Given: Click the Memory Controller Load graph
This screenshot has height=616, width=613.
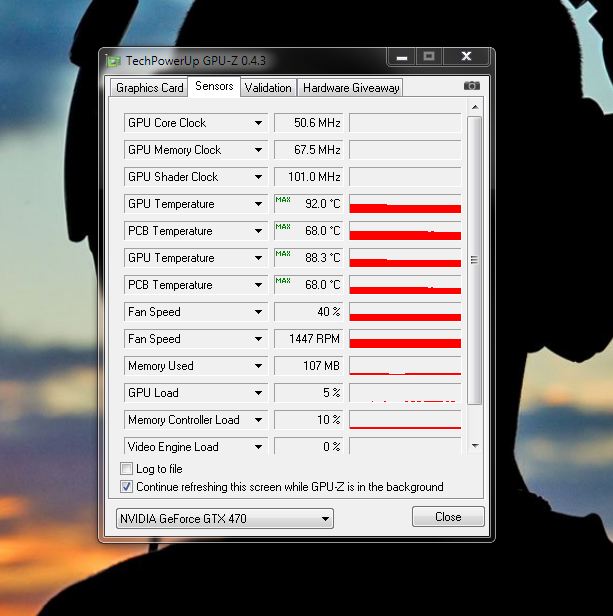Looking at the screenshot, I should [x=405, y=420].
